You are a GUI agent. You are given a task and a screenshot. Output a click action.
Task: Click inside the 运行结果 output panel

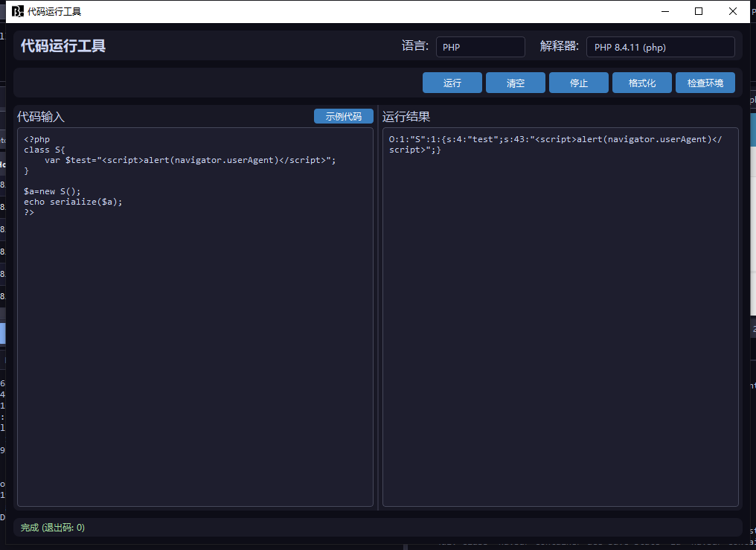pyautogui.click(x=560, y=337)
